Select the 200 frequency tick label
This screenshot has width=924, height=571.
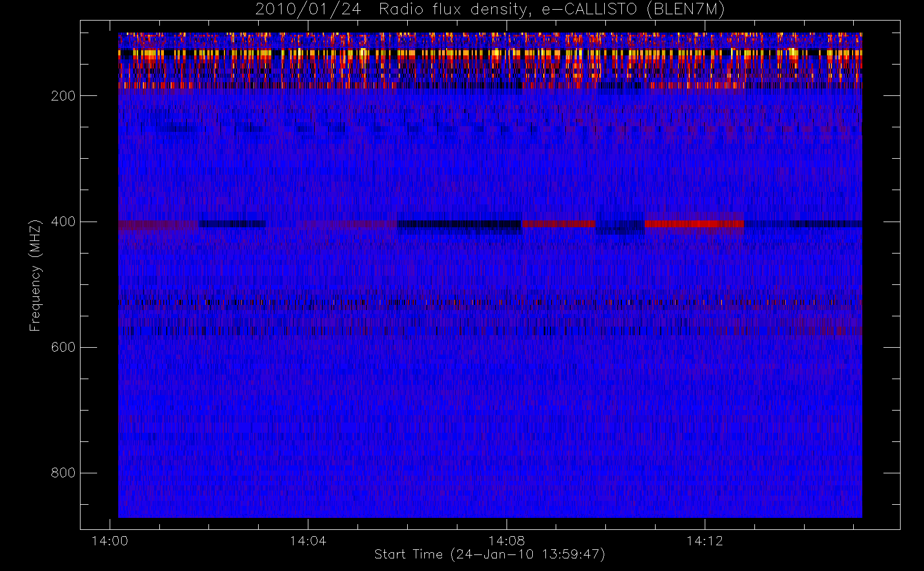tap(63, 96)
